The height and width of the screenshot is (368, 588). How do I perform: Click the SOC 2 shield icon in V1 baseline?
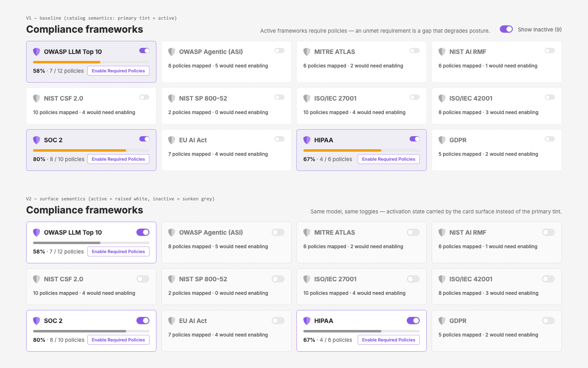click(36, 140)
